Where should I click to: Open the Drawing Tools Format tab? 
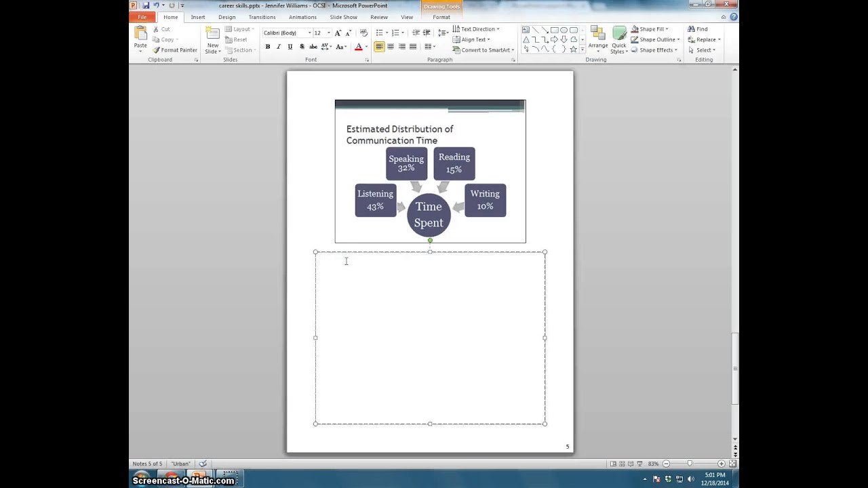[441, 17]
